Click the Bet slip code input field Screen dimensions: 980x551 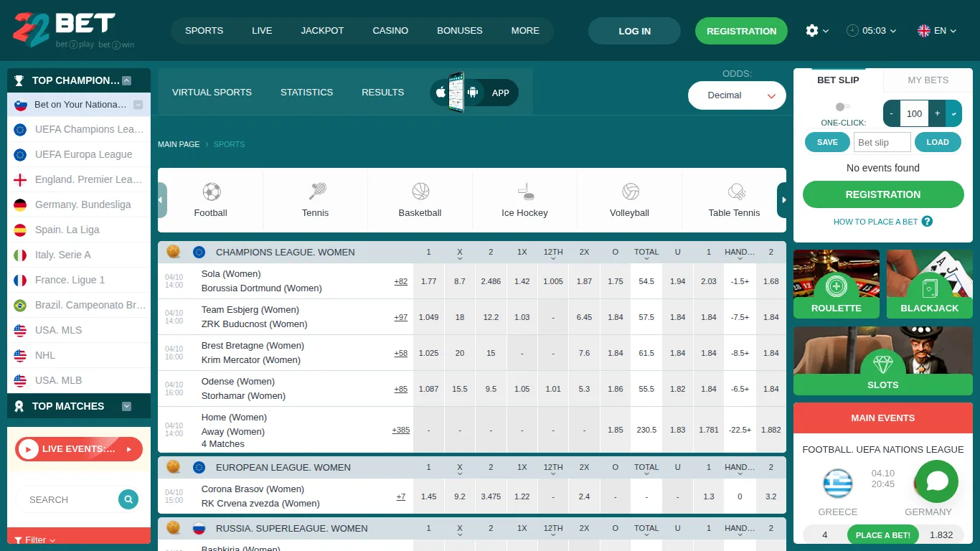point(882,142)
